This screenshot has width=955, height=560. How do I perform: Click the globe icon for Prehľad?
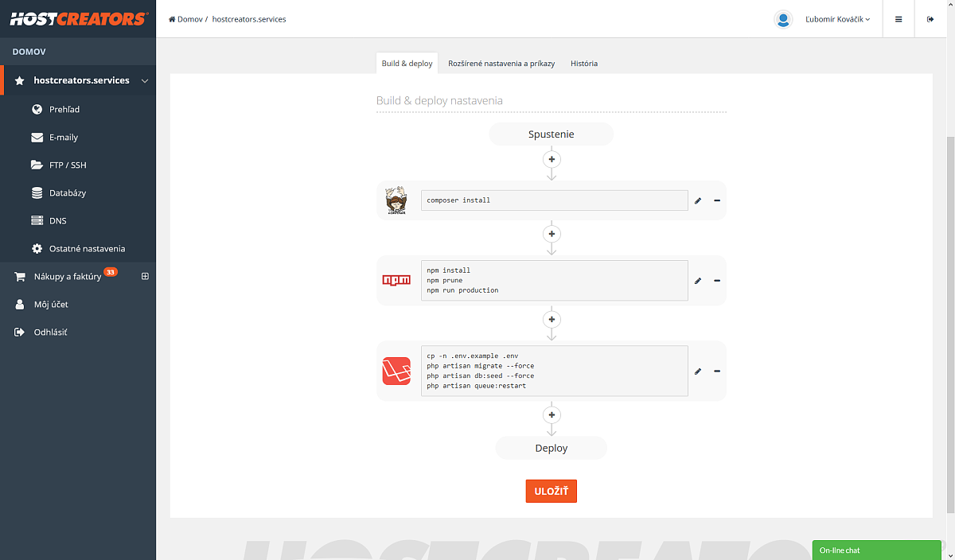pos(37,109)
